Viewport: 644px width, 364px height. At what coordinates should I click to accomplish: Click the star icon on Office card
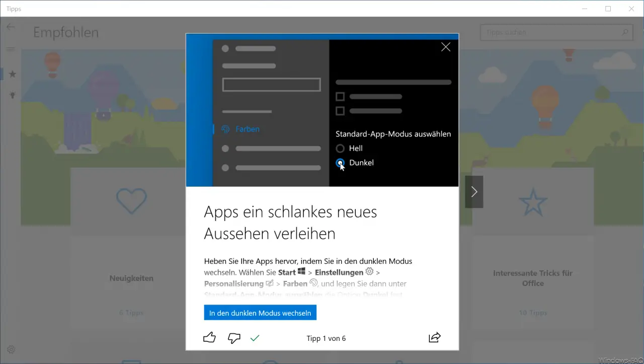click(x=533, y=201)
